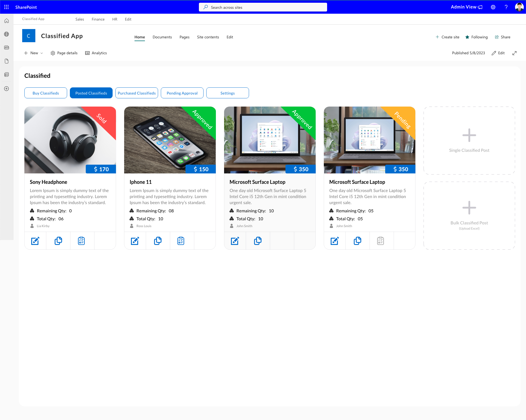
Task: Duplicate the Approved Surface Laptop listing
Action: pyautogui.click(x=258, y=241)
